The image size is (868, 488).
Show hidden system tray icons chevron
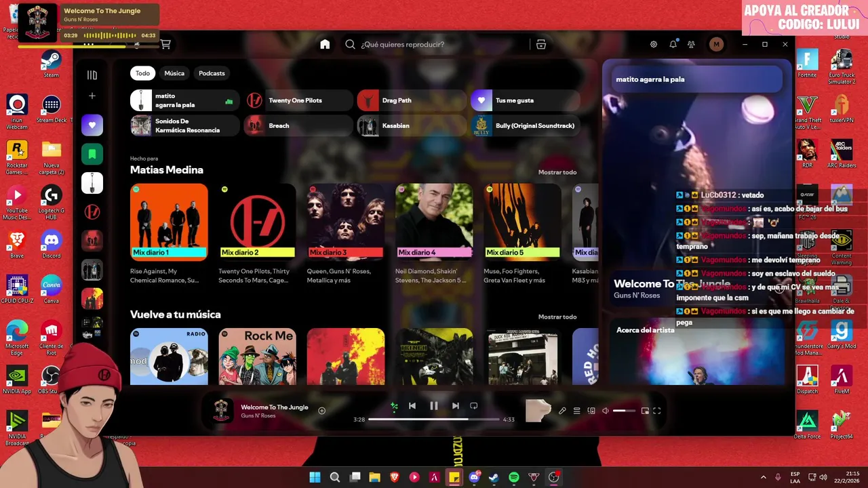click(x=763, y=477)
